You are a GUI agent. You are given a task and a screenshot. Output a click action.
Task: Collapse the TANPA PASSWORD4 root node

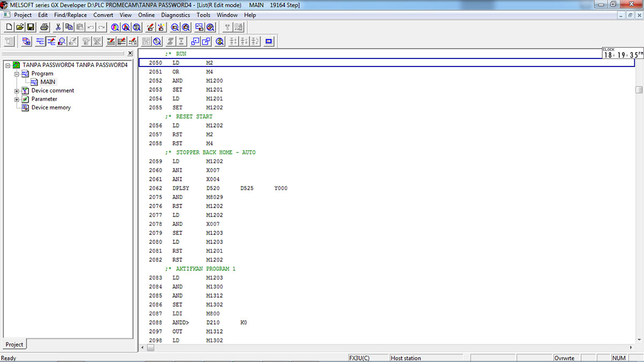pos(8,65)
